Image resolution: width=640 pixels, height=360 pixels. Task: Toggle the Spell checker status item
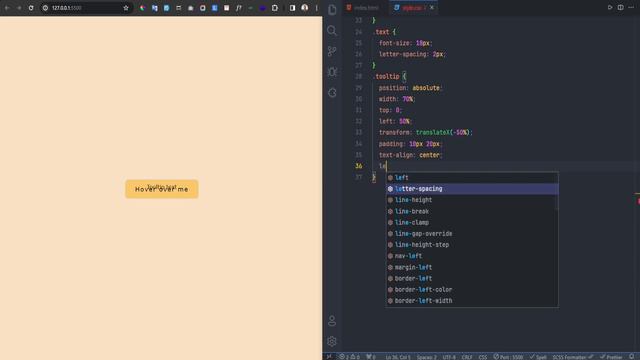[538, 357]
